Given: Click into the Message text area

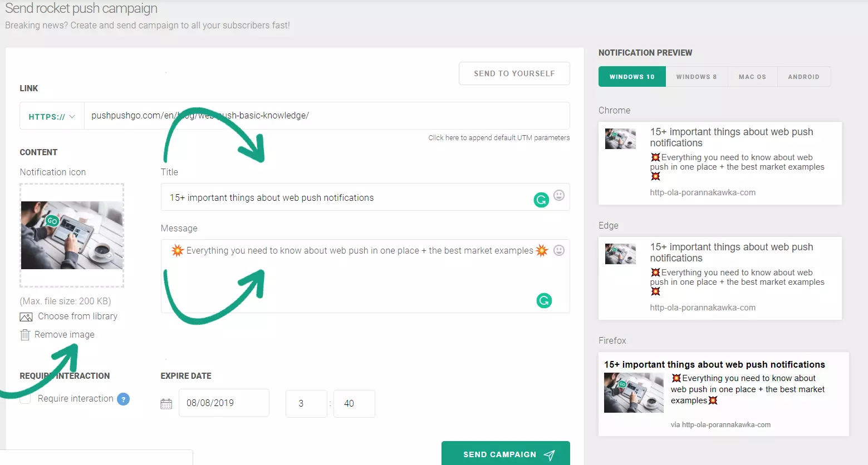Looking at the screenshot, I should [365, 276].
